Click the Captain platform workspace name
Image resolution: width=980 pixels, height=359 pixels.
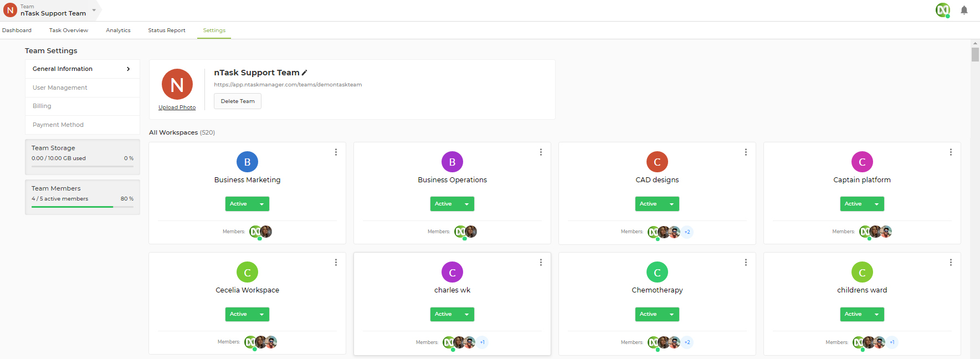pos(862,180)
